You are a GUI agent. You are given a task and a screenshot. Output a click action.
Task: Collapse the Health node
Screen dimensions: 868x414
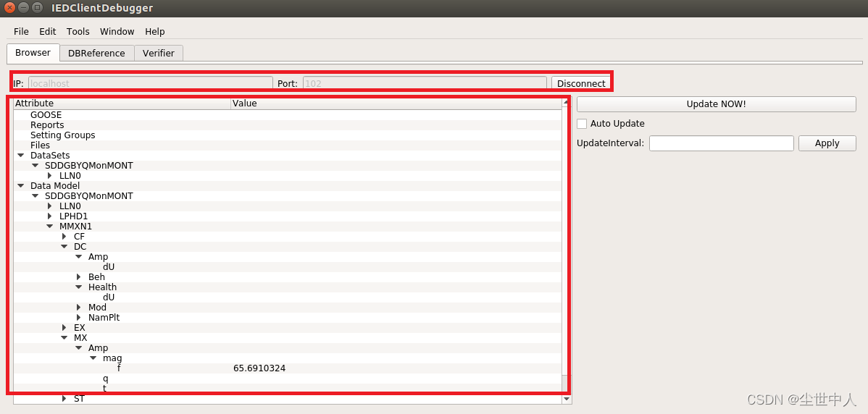78,287
